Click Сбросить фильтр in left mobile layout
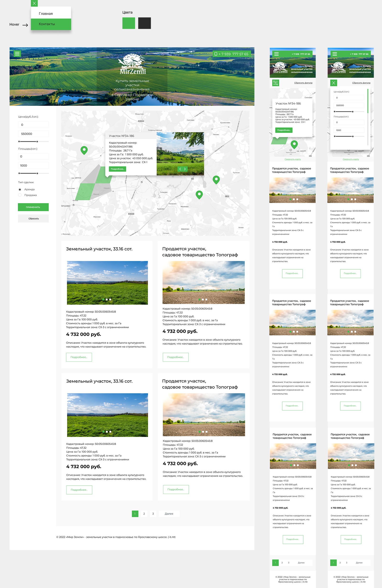Screen dimensions: 382x588 [x=303, y=83]
